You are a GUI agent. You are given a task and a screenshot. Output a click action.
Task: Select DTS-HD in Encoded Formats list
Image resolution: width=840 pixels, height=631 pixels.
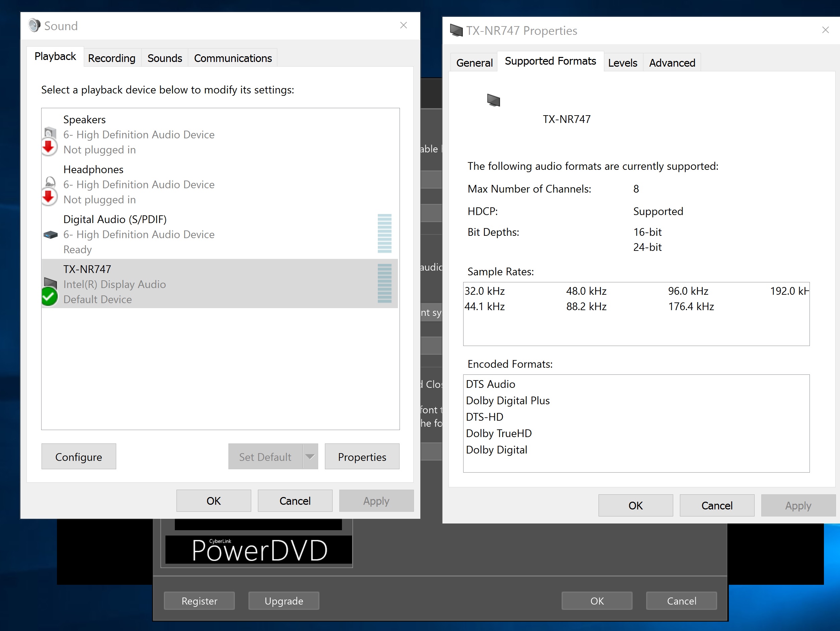pos(485,417)
